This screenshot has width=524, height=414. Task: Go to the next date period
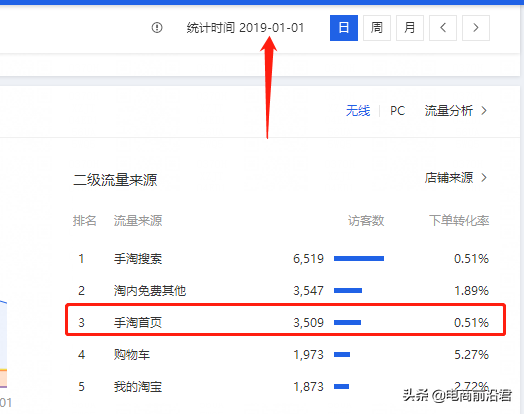476,28
